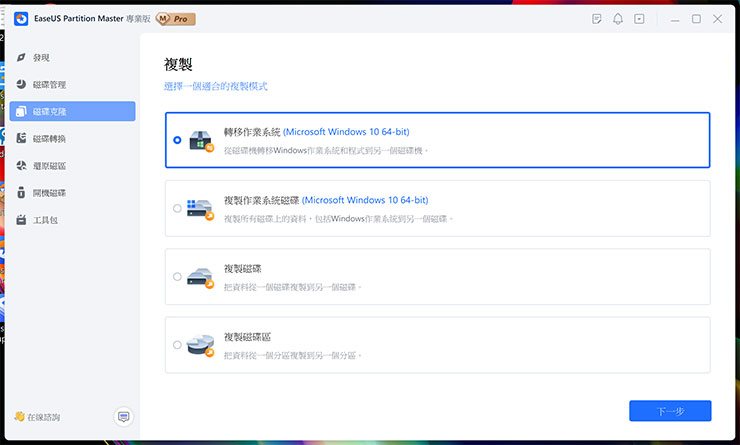Open 磁碟轉換 disk converter section
Image resolution: width=740 pixels, height=445 pixels.
[x=49, y=139]
